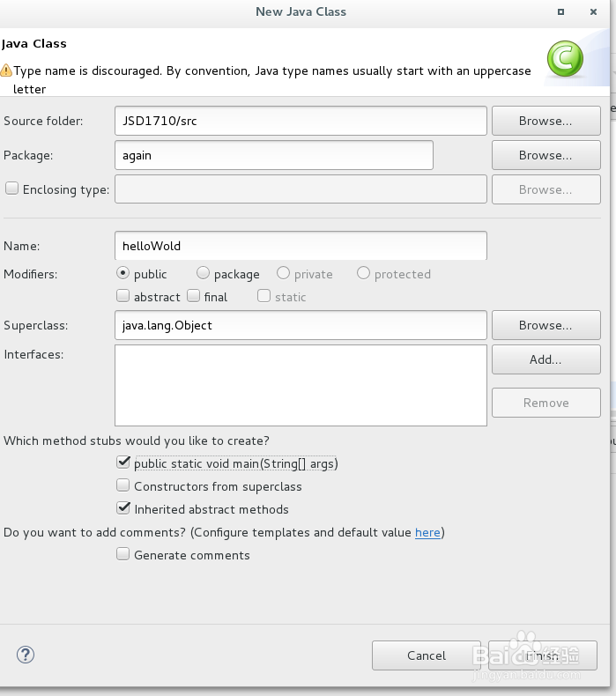Viewport: 616px width, 696px height.
Task: Click the help question mark icon
Action: pyautogui.click(x=25, y=655)
